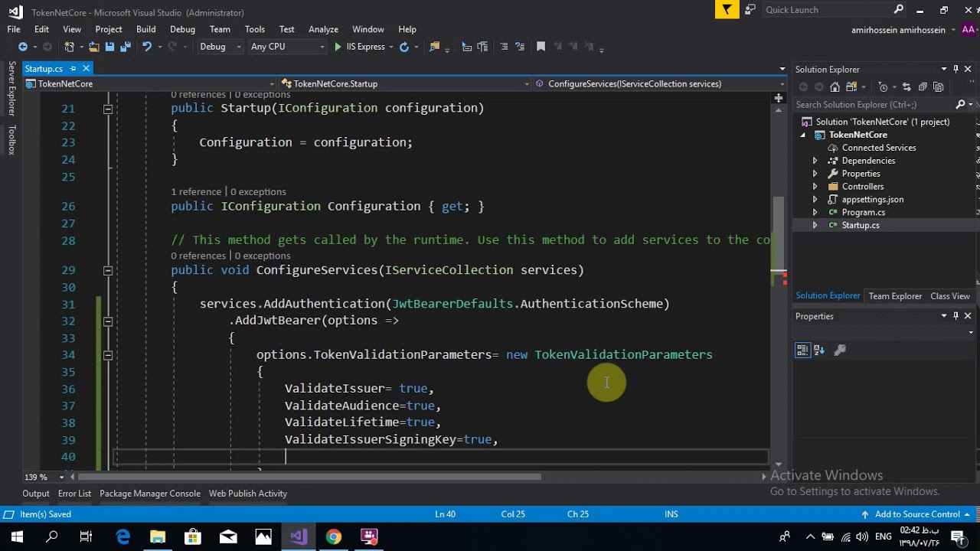980x551 pixels.
Task: Start IIS Express debugging
Action: point(361,47)
